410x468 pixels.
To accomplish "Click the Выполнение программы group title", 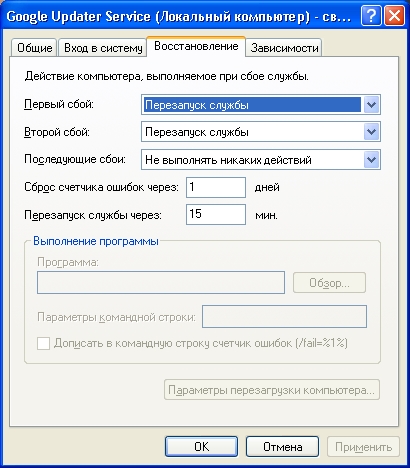I will coord(96,241).
